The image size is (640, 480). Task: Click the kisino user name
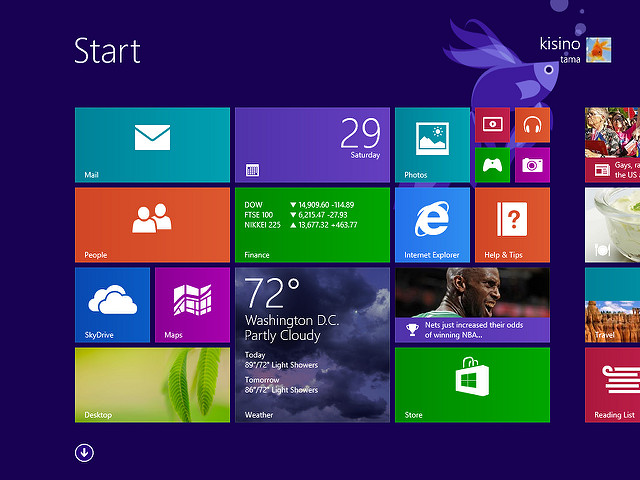pyautogui.click(x=560, y=44)
